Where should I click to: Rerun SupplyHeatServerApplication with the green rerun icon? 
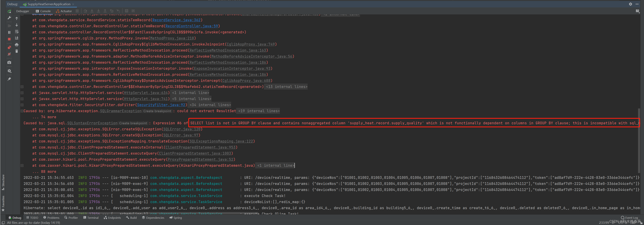9,11
